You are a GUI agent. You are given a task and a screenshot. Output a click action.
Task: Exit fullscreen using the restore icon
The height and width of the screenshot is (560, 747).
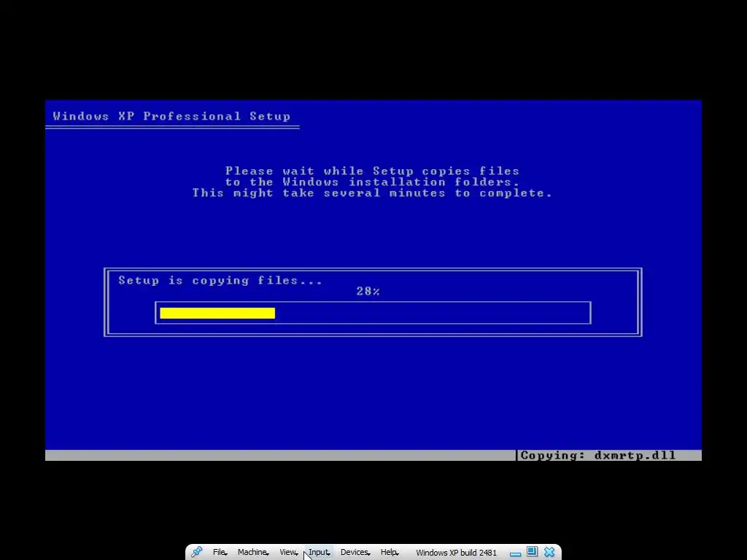[x=532, y=551]
